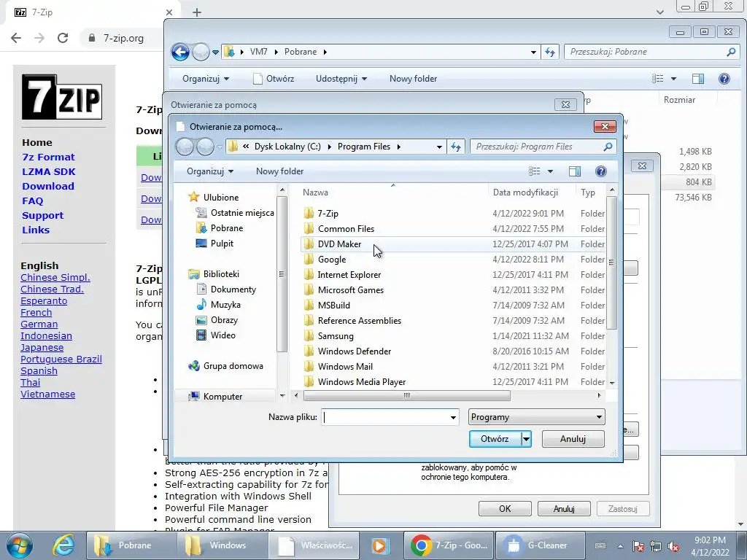
Task: Select the Windows Defender folder
Action: 355,351
